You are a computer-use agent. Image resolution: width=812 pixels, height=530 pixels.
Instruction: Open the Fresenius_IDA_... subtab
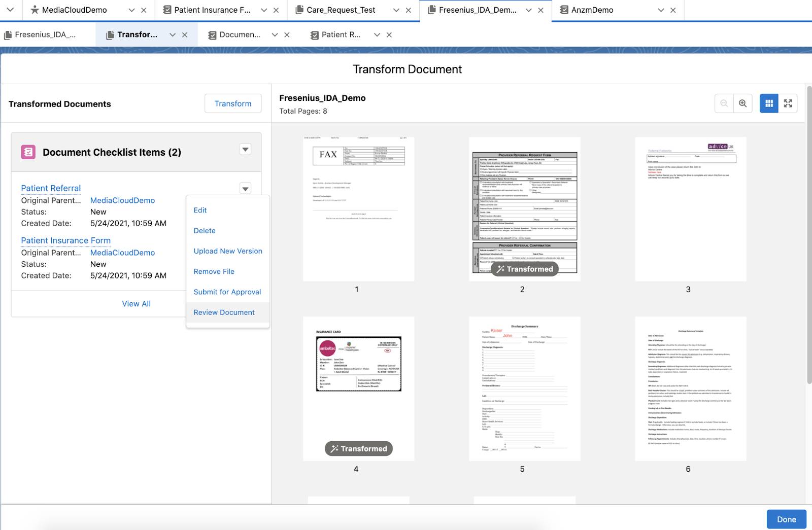coord(46,34)
